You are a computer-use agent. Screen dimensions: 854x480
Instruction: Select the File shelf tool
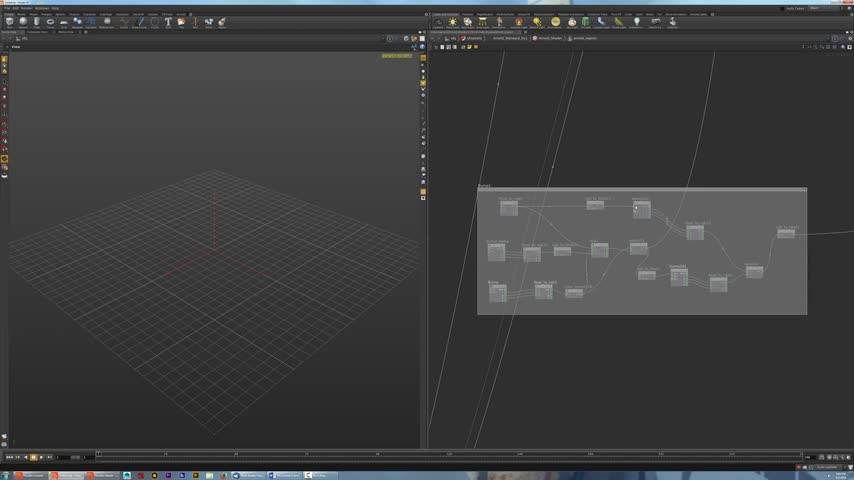point(181,22)
